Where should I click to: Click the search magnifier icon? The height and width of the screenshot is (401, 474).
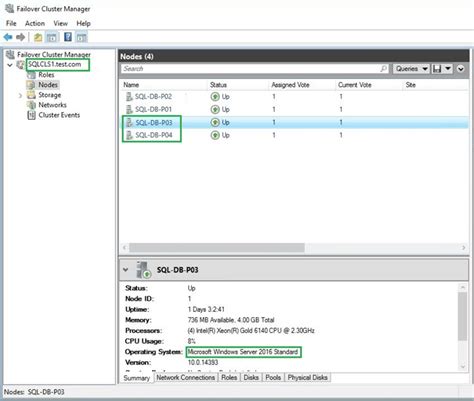[384, 69]
